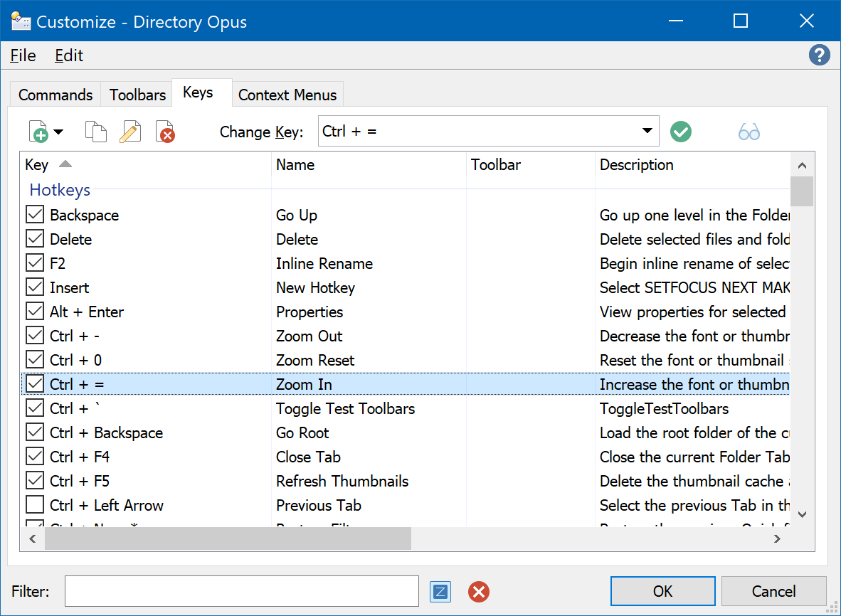This screenshot has width=841, height=616.
Task: Select the "Go Root" name cell
Action: (x=302, y=432)
